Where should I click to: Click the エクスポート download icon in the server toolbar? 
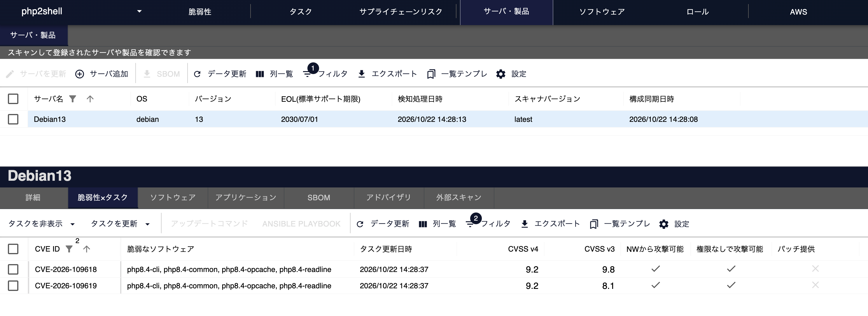[362, 74]
